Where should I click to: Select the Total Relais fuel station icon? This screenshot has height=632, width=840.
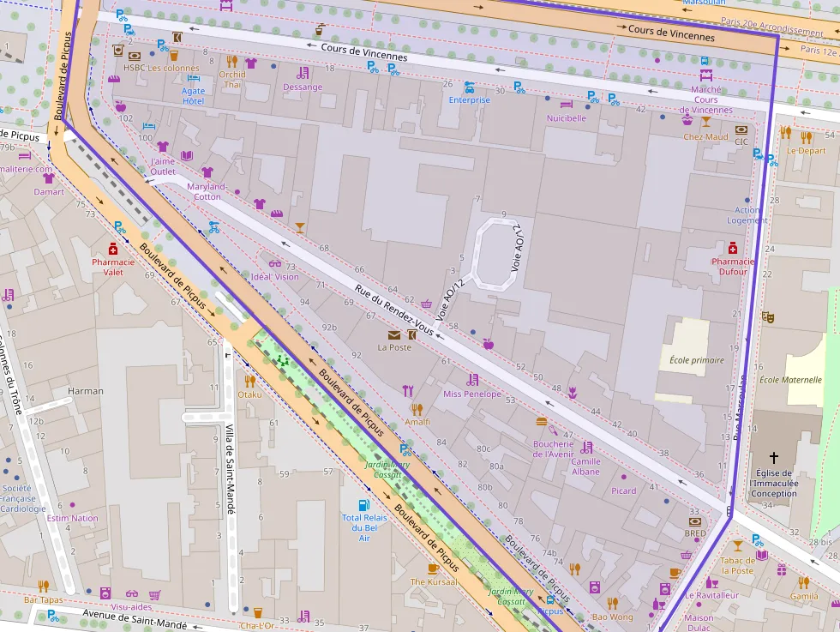(364, 505)
